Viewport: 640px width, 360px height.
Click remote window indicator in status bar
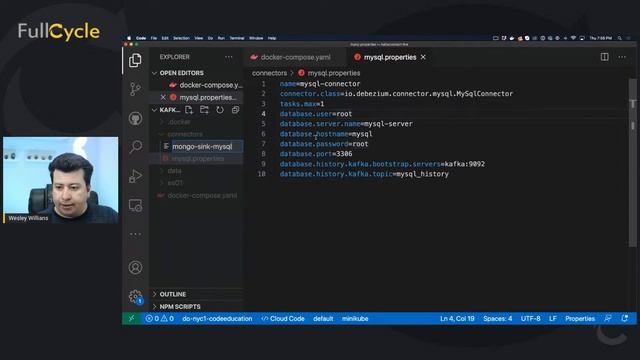coord(131,318)
